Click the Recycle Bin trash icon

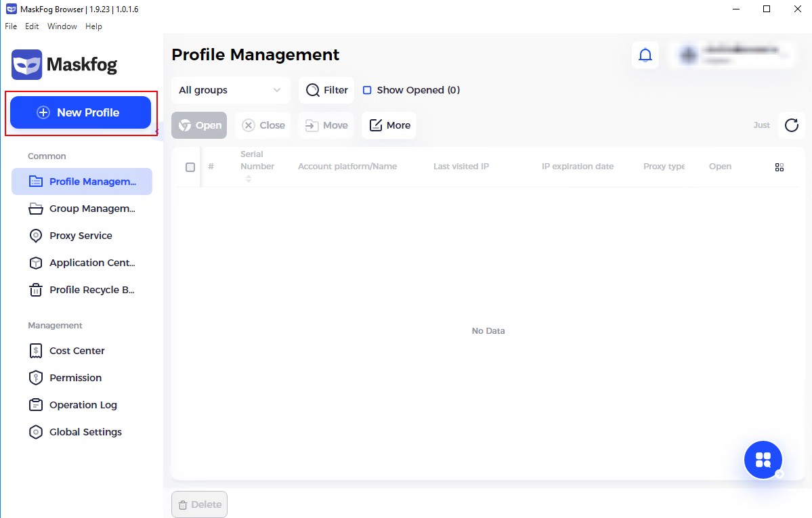(36, 290)
